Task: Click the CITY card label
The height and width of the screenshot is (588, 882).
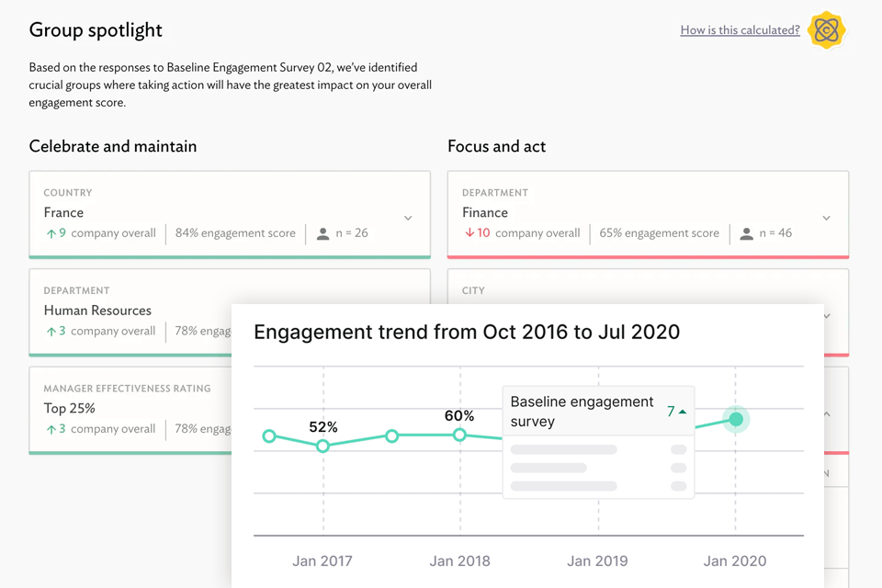Action: tap(473, 290)
